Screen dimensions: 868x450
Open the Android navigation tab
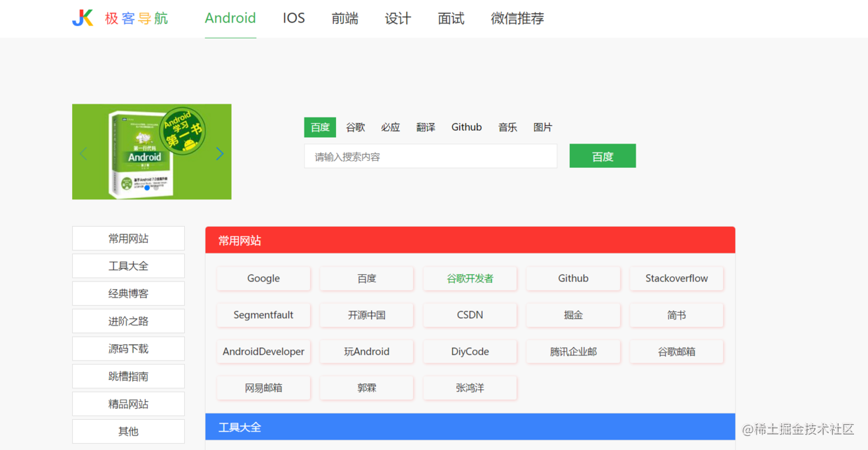pos(230,18)
